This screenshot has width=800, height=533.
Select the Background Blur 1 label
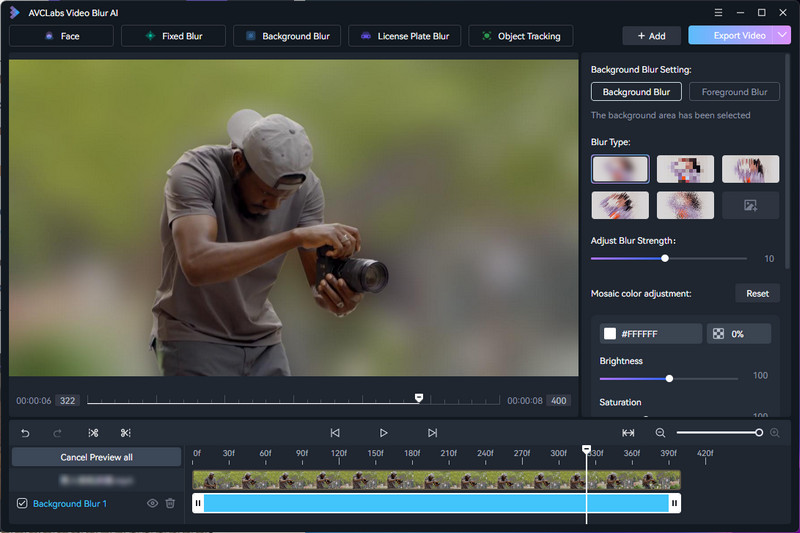pos(70,503)
